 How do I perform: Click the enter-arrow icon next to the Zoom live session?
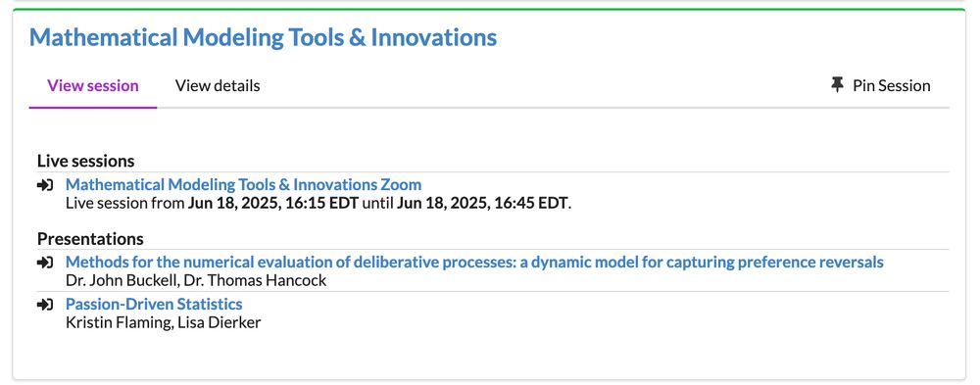(x=45, y=185)
